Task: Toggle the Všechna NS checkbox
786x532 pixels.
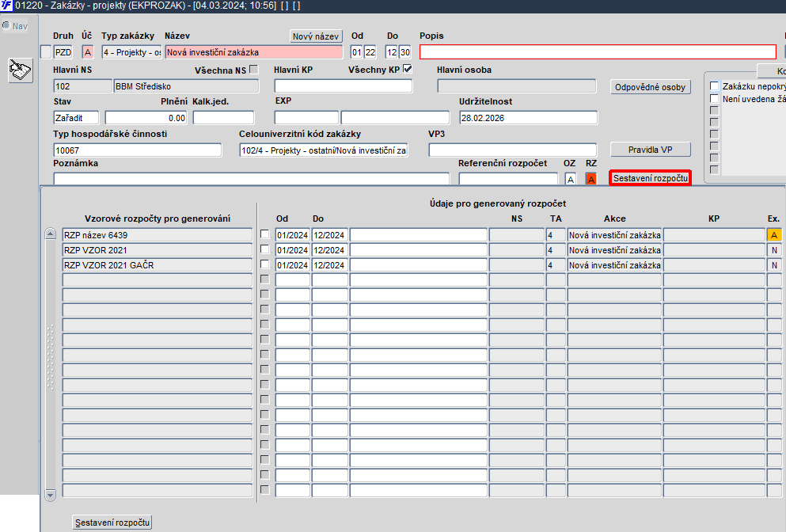Action: (253, 70)
